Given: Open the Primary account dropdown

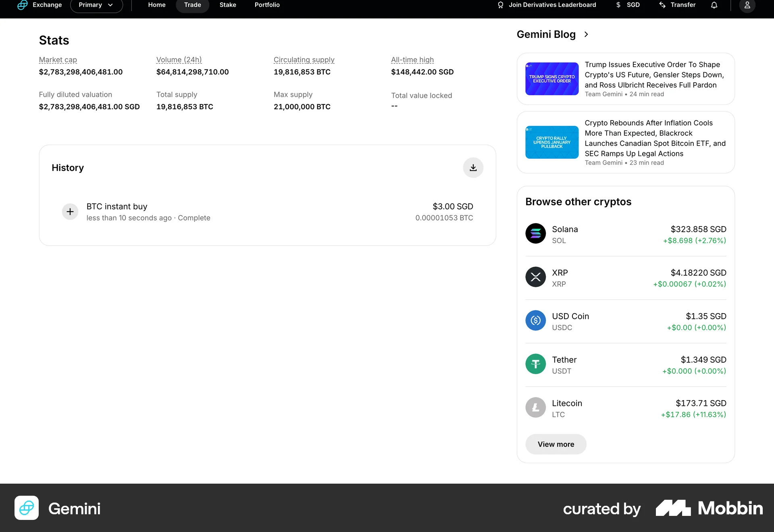Looking at the screenshot, I should (x=96, y=5).
